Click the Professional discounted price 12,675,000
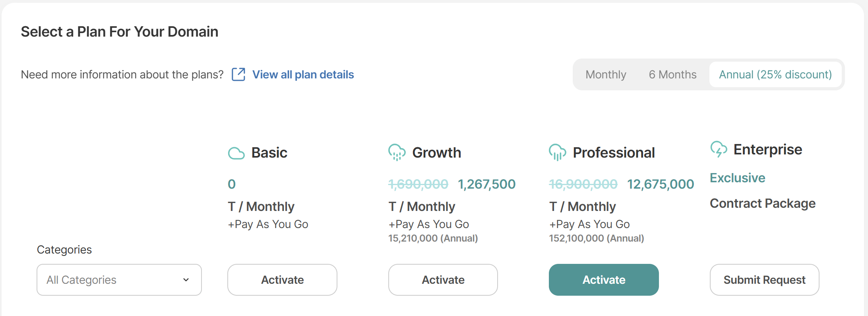The width and height of the screenshot is (868, 316). 661,184
